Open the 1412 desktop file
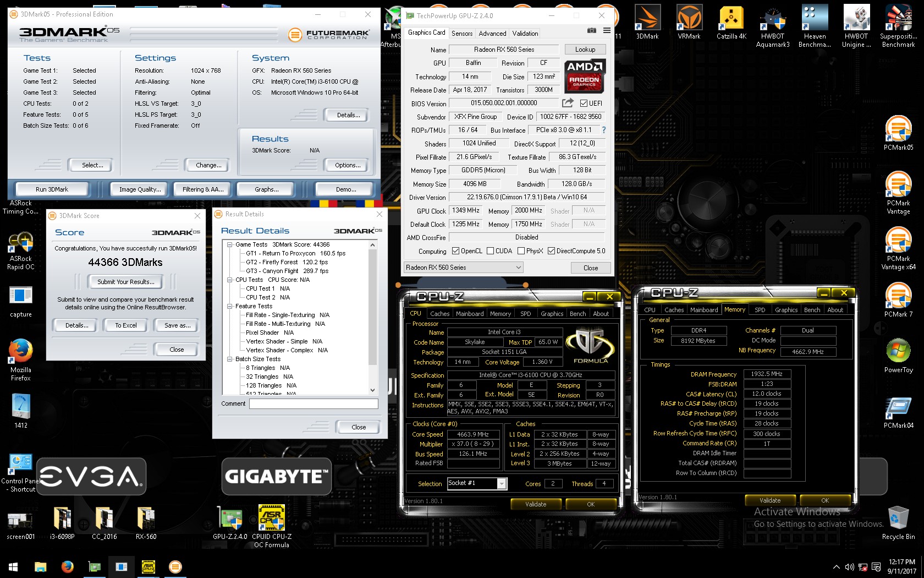Screen dimensions: 924x578 [20, 411]
